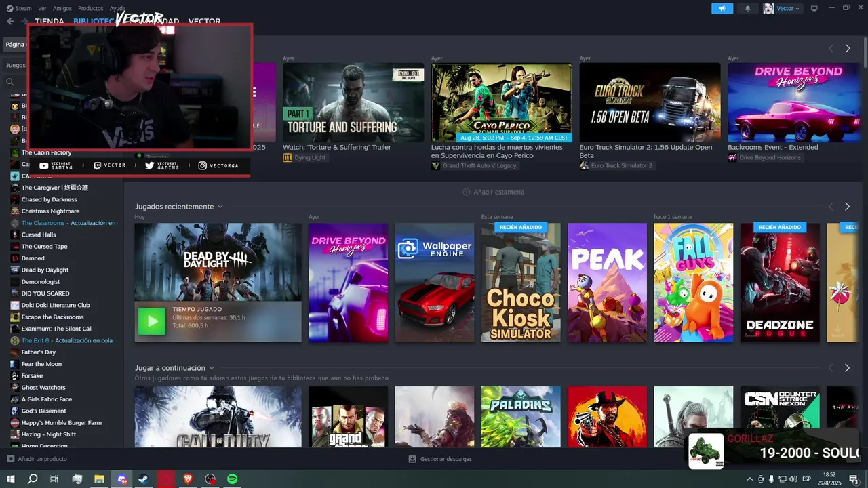Screen dimensions: 868x488
Task: Go back with the left navigation arrow
Action: [10, 21]
